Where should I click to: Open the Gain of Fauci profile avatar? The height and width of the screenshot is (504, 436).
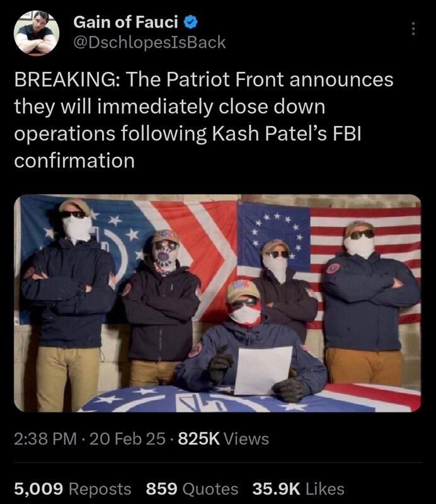coord(37,33)
